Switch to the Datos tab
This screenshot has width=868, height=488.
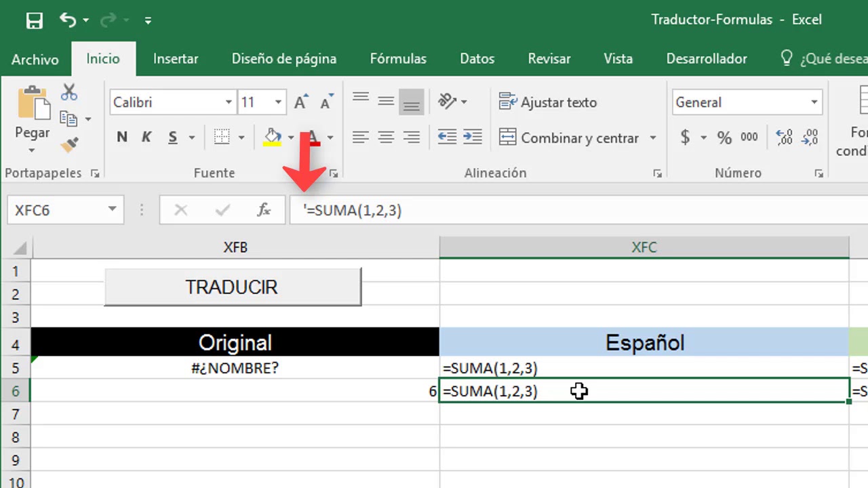coord(477,59)
